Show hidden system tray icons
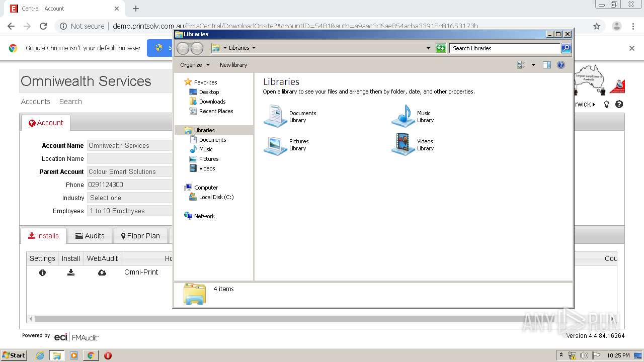The width and height of the screenshot is (644, 362). (x=561, y=355)
